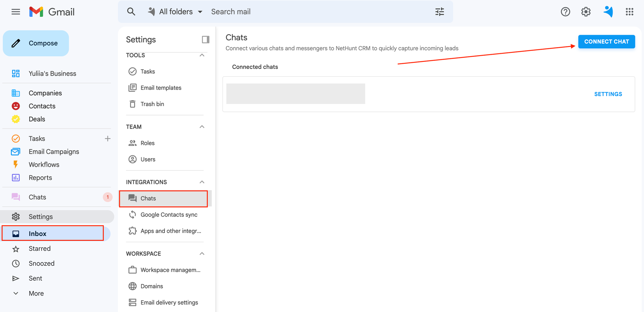This screenshot has width=644, height=312.
Task: Open the main hamburger menu
Action: coord(15,12)
